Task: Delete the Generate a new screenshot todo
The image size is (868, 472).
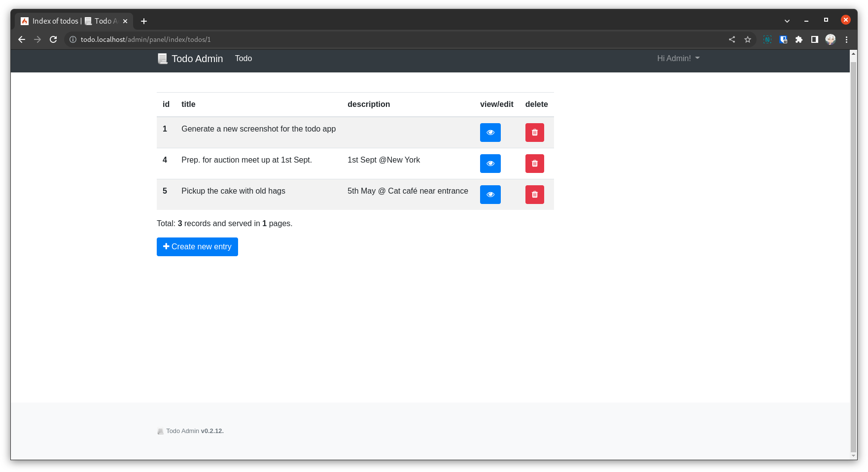Action: [534, 133]
